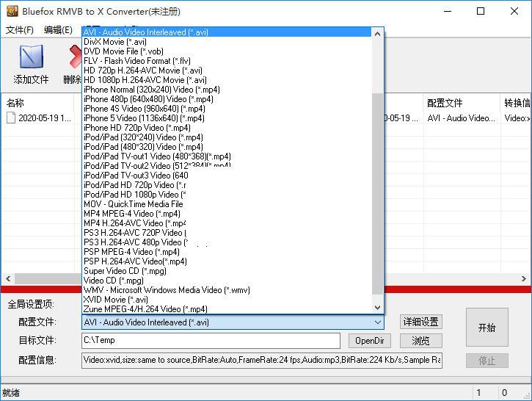Image resolution: width=532 pixels, height=401 pixels.
Task: Click file list horizontal scrollbar thumb
Action: pos(48,279)
